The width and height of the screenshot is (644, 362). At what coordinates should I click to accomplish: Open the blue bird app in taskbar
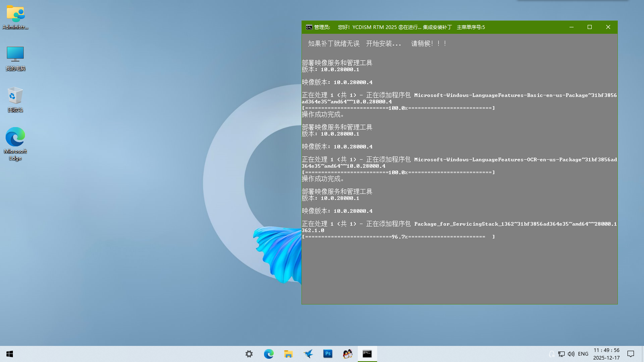[x=308, y=354]
